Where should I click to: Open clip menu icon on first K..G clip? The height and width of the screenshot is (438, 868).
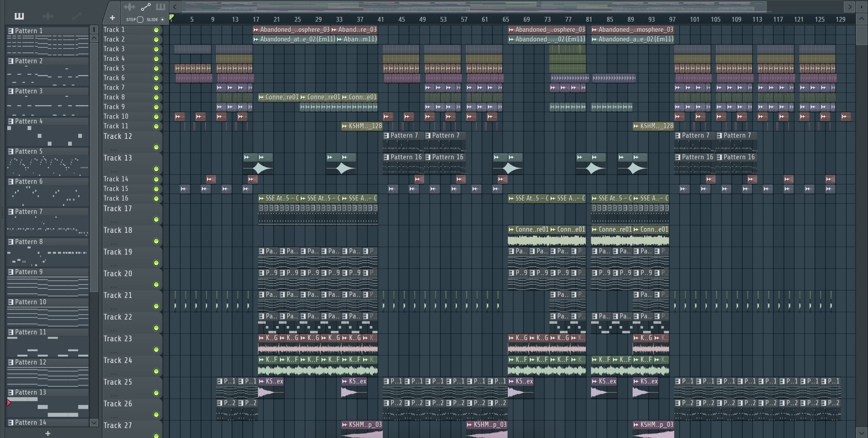click(x=261, y=338)
